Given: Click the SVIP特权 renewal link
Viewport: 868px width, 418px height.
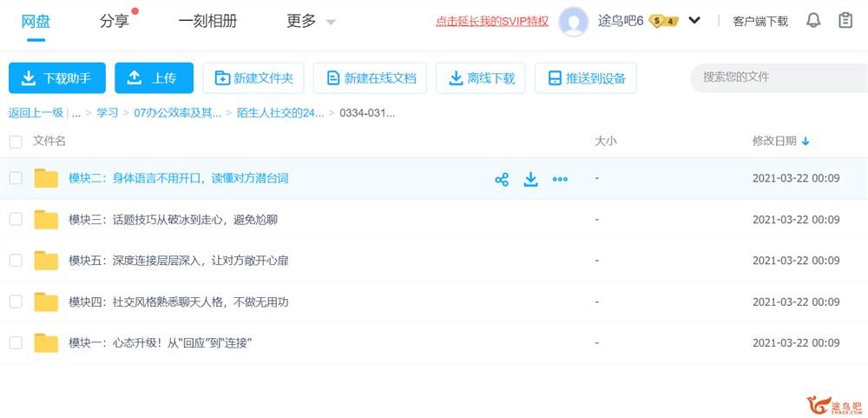Looking at the screenshot, I should tap(491, 22).
